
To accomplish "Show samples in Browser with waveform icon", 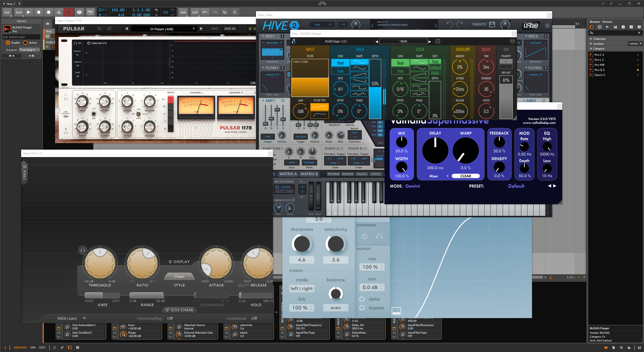I will click(x=608, y=27).
